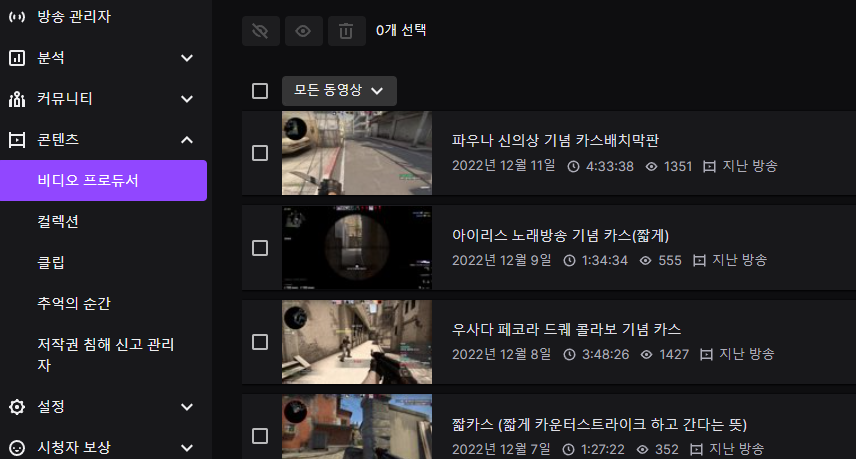The image size is (856, 459).
Task: Click the broadcast type icon in the 아이리스 노래방송 row
Action: pos(699,260)
